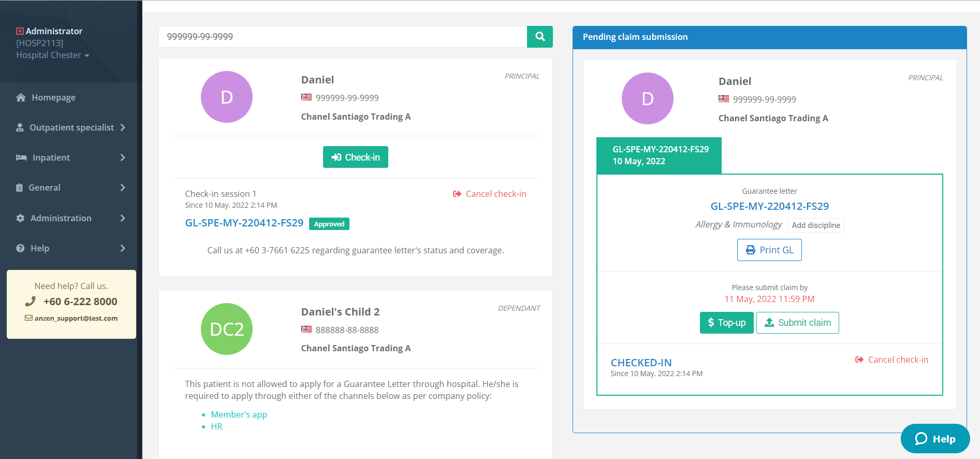Open the Hospital Chester dropdown
Viewport: 980px width, 459px height.
tap(52, 55)
